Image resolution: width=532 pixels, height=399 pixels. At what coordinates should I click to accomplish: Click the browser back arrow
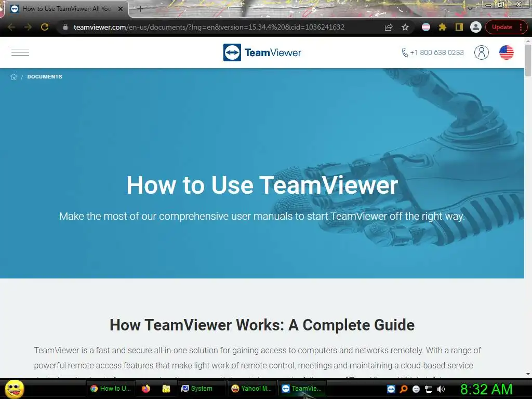point(11,27)
